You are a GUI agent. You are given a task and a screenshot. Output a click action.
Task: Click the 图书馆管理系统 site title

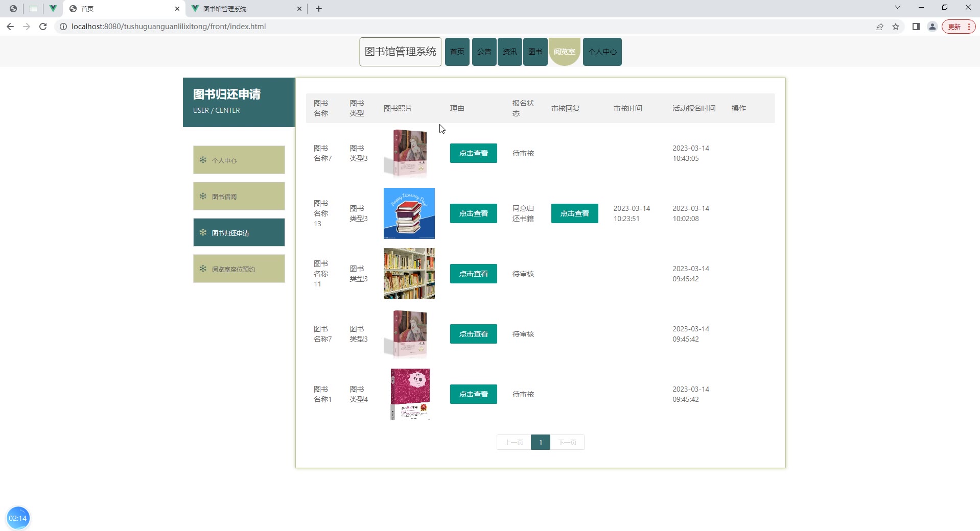point(401,52)
